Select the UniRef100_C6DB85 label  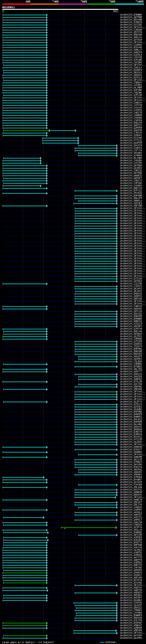(x=131, y=115)
